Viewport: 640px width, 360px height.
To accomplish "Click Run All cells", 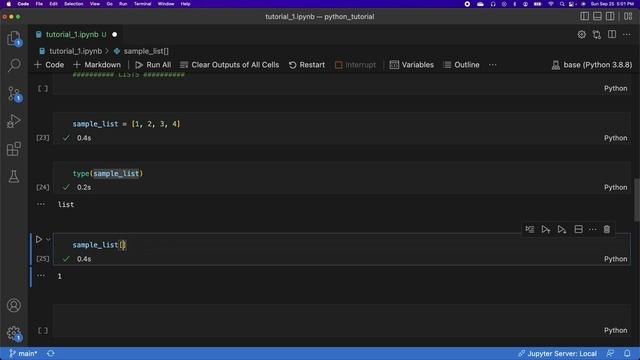I will click(153, 65).
